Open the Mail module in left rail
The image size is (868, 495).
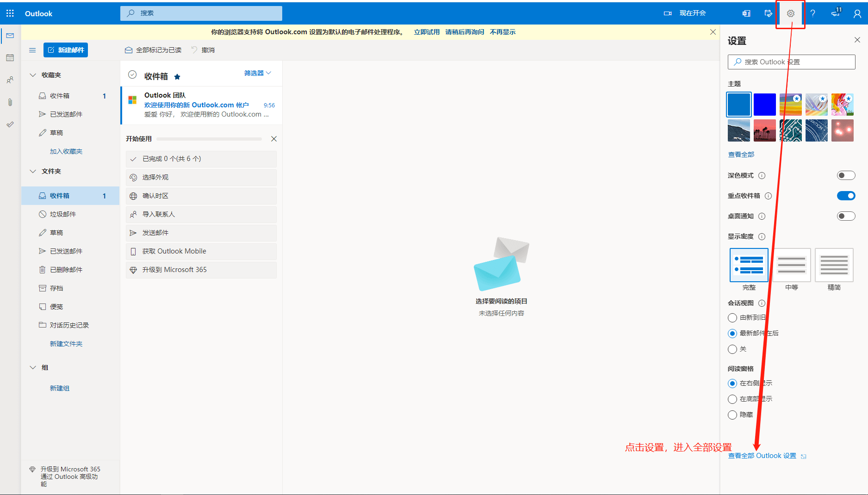10,36
